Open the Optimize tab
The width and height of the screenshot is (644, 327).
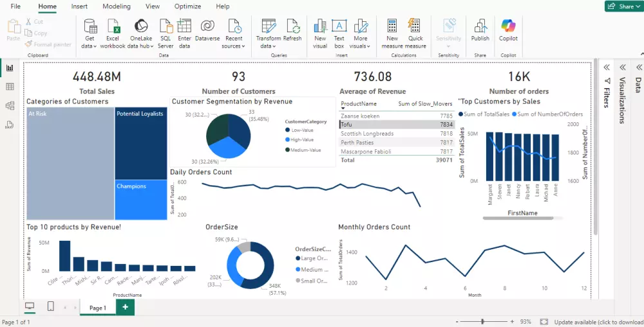click(x=187, y=6)
